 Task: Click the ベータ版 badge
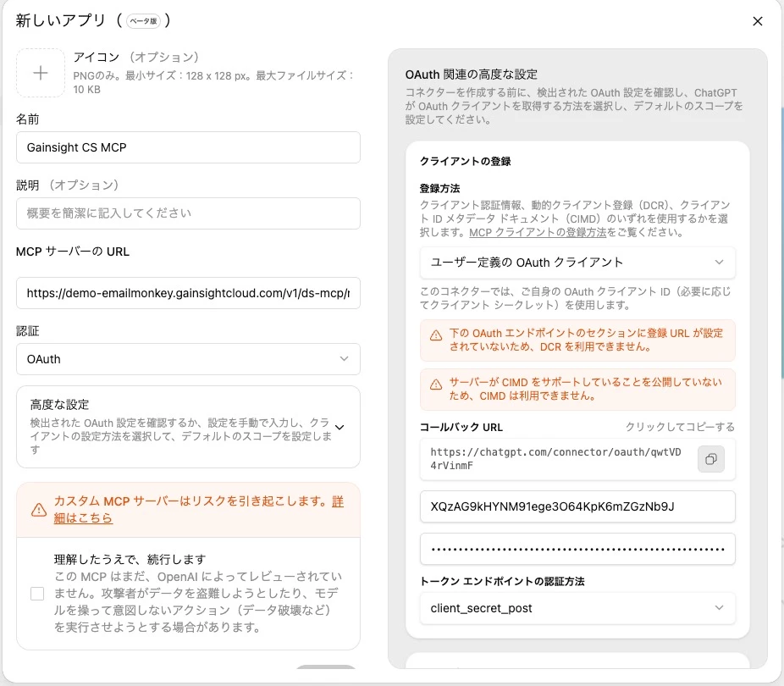(143, 21)
